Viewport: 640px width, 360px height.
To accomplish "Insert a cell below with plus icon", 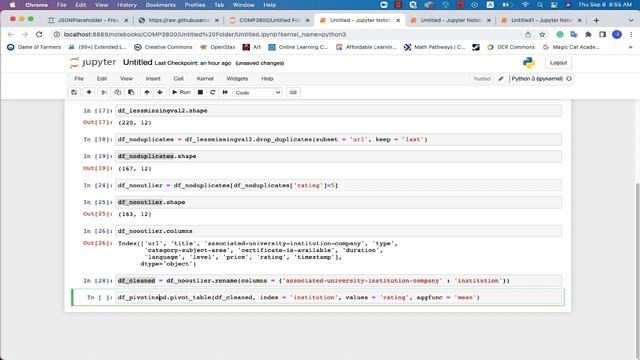I will click(x=89, y=92).
